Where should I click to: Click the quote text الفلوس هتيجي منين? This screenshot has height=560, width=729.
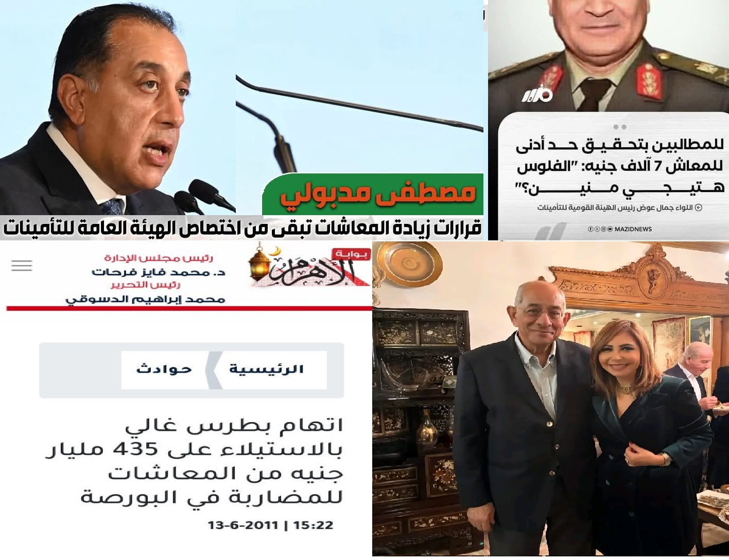(x=620, y=178)
